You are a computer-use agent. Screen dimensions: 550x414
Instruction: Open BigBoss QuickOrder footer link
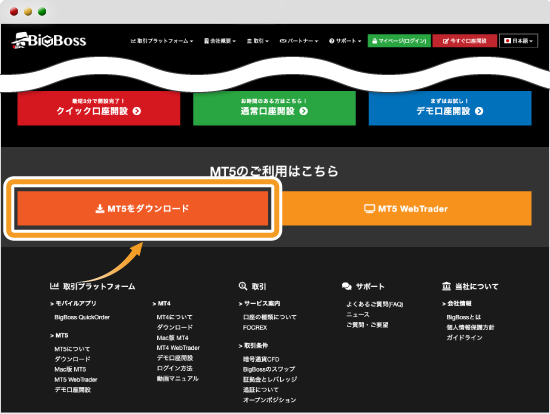(x=82, y=317)
